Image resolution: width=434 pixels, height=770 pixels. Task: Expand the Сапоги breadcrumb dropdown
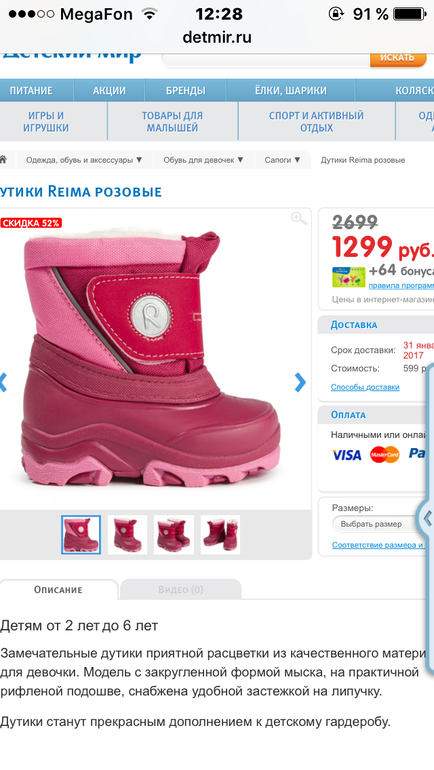point(282,160)
